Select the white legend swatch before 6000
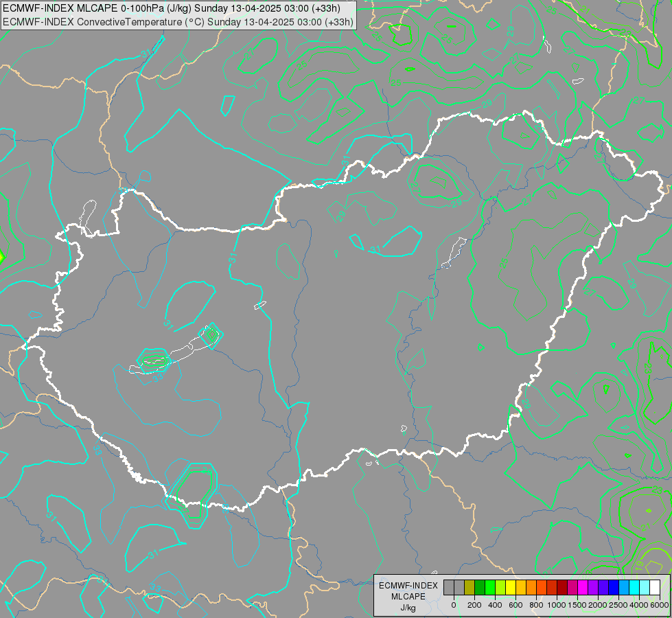Image resolution: width=672 pixels, height=618 pixels. coord(656,587)
